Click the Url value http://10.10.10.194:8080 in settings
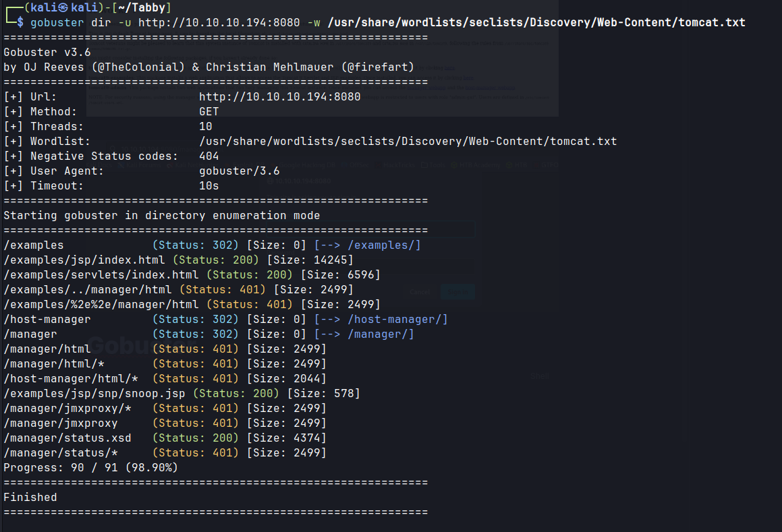Screen dimensions: 782x532 [x=280, y=96]
